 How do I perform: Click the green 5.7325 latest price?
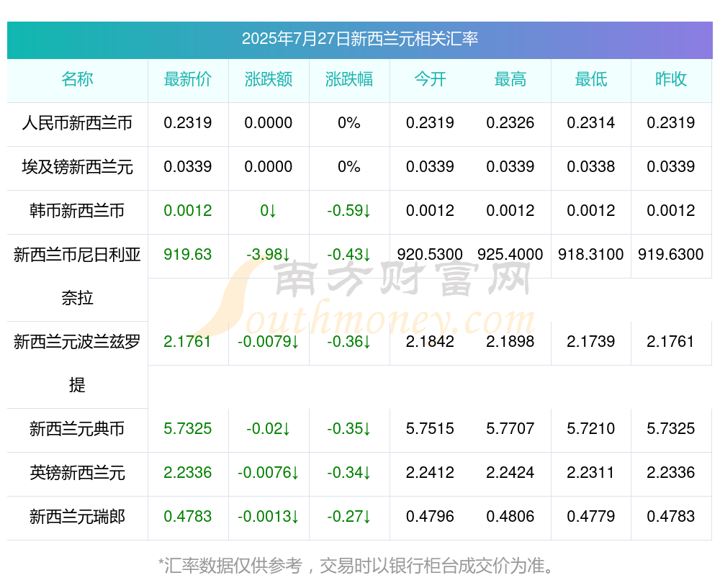(x=188, y=428)
